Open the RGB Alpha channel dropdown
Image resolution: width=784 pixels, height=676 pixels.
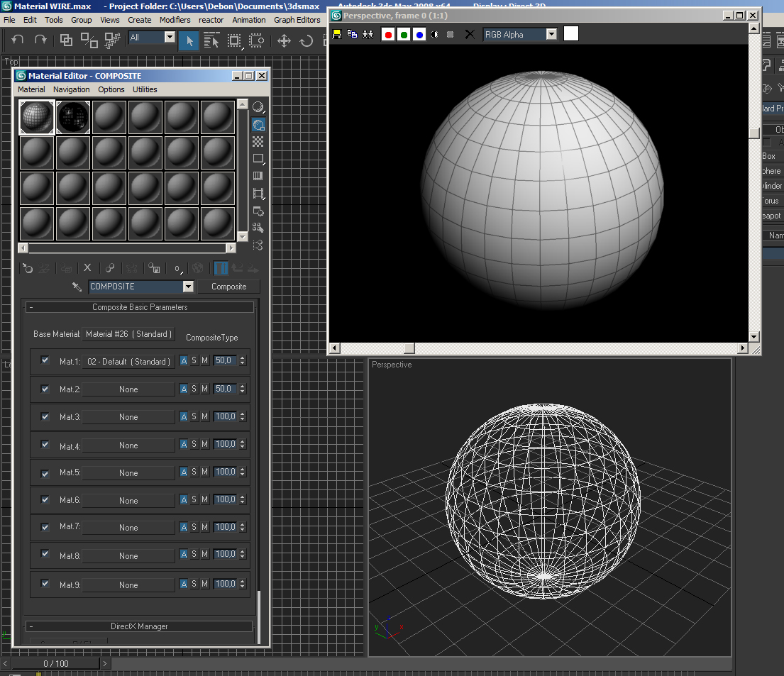[x=551, y=34]
